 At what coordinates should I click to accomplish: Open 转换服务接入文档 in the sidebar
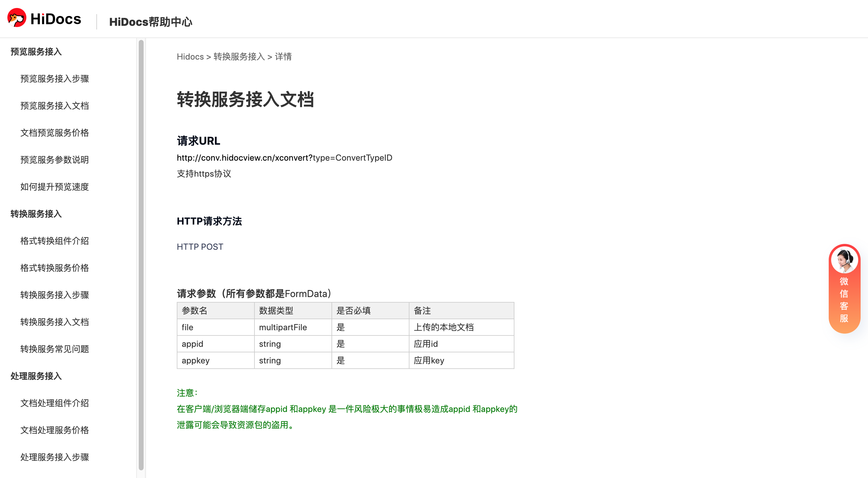tap(55, 322)
